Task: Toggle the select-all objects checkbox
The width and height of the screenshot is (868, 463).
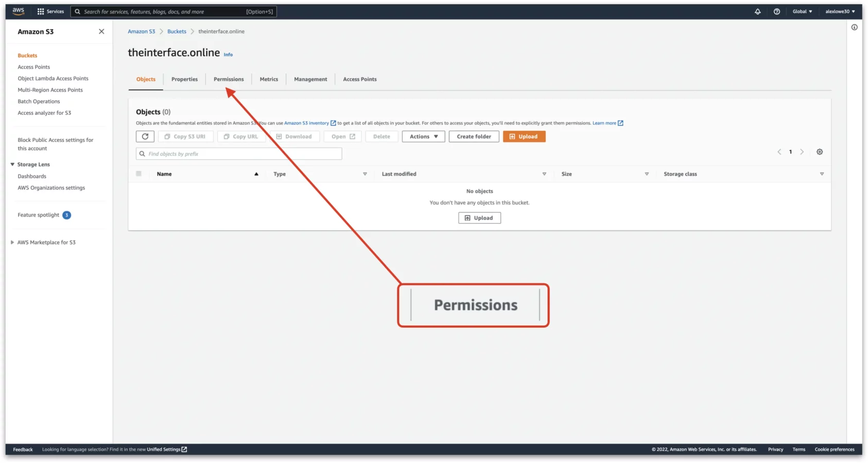Action: [x=138, y=173]
